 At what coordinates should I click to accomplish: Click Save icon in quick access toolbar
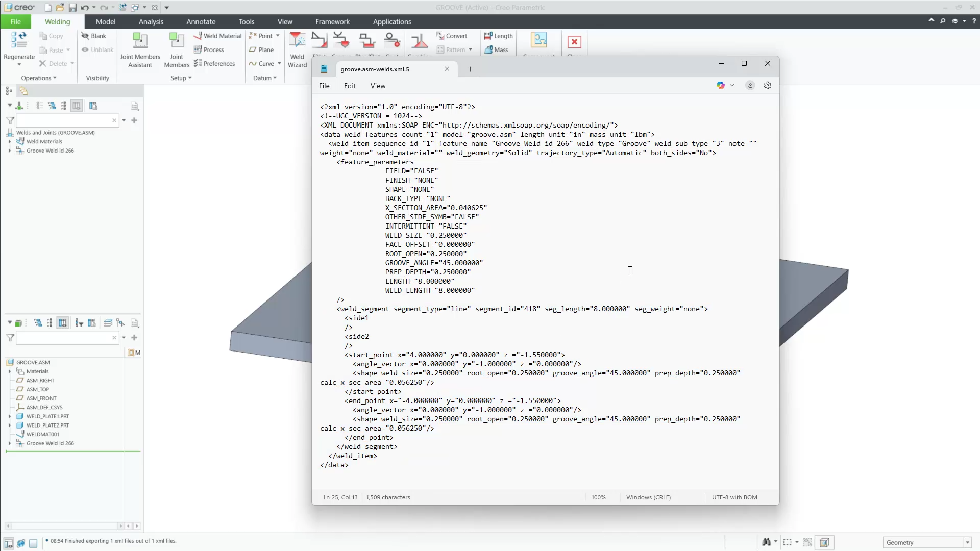click(72, 8)
